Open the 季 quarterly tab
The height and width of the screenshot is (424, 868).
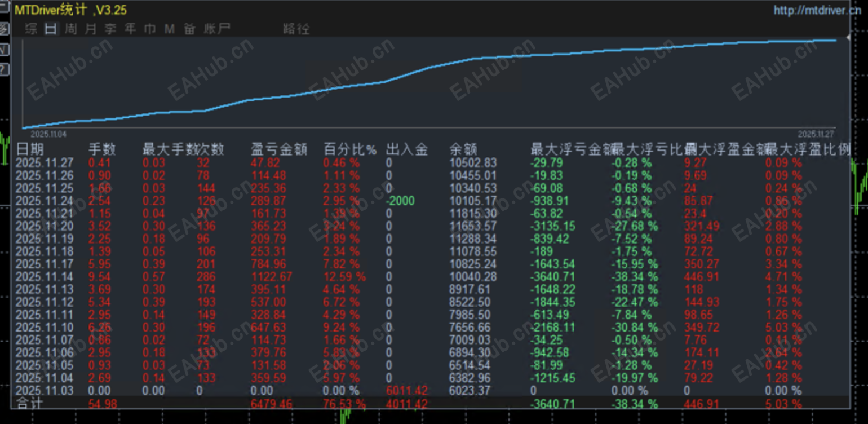110,29
